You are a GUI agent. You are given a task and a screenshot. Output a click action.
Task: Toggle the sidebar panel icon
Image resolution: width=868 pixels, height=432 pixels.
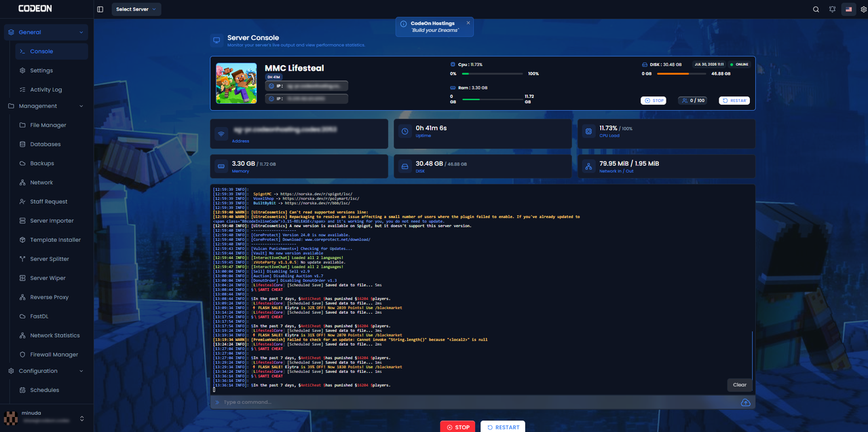pos(100,10)
